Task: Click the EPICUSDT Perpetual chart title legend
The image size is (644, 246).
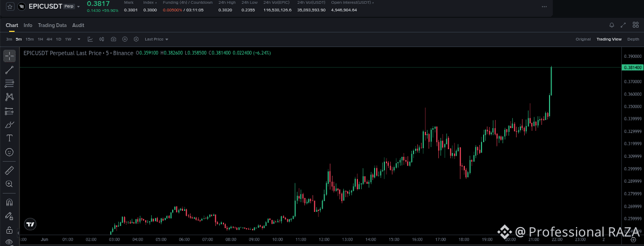Action: coord(78,53)
